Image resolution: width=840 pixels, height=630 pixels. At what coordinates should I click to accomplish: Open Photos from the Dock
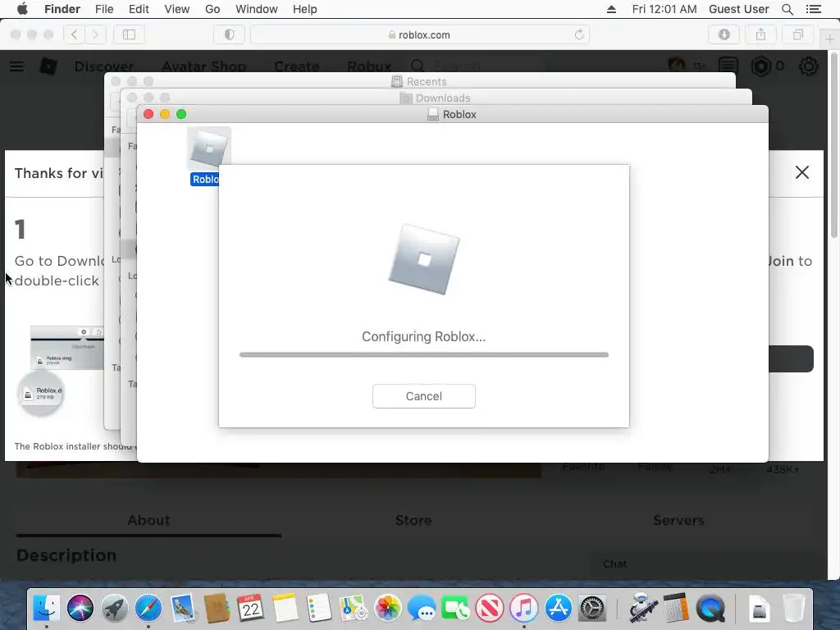(x=387, y=609)
